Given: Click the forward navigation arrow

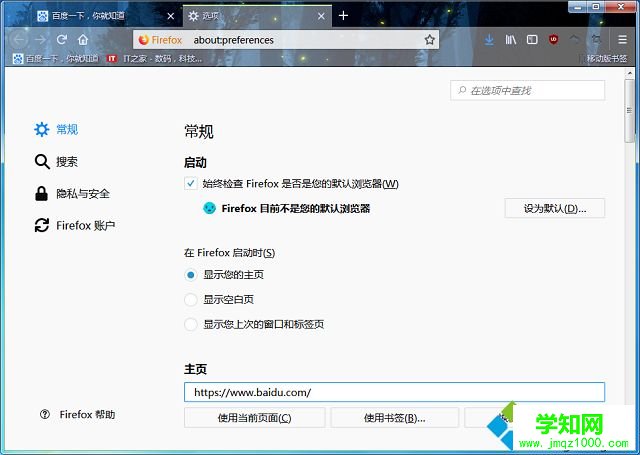Looking at the screenshot, I should point(40,40).
